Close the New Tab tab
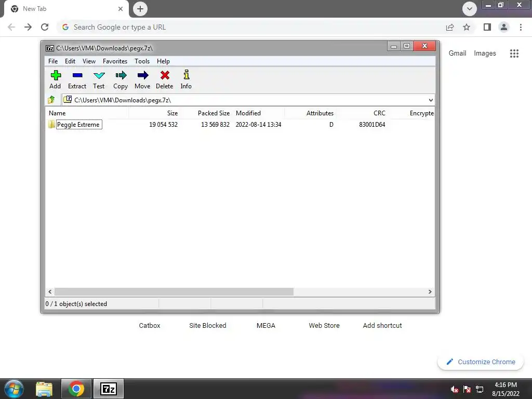532x399 pixels. 121,9
